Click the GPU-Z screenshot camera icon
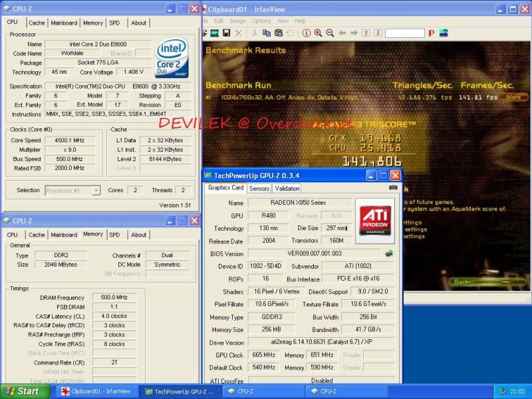The image size is (532, 399). 393,188
